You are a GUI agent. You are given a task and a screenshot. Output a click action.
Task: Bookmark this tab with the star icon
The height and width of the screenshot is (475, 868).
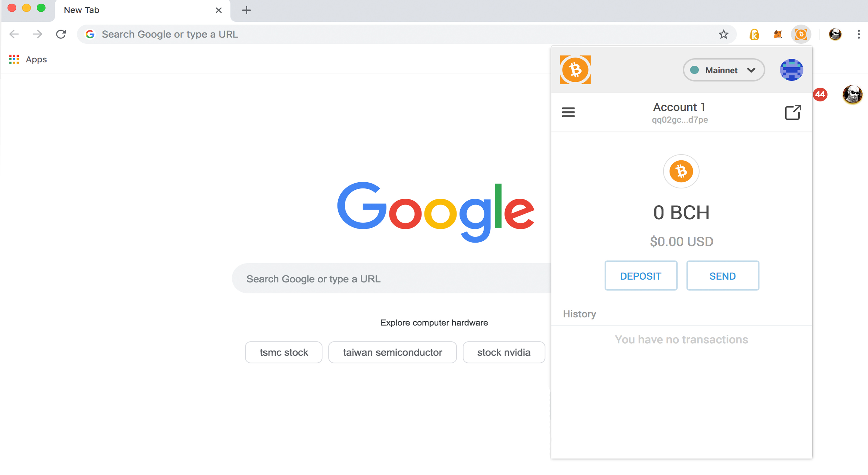tap(723, 34)
